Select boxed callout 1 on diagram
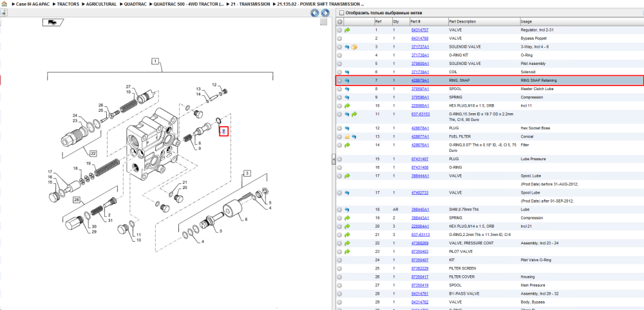This screenshot has width=644, height=310. tap(155, 62)
